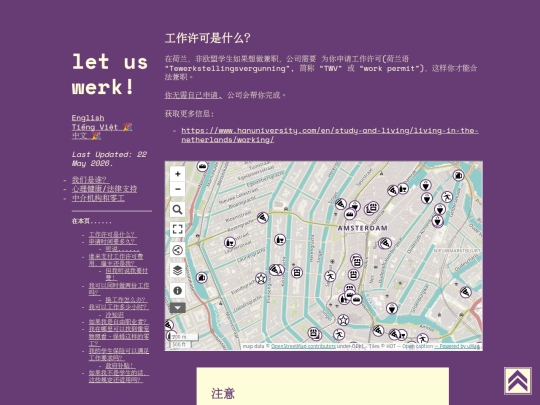Jump to section 我可以工作多少小时?
Viewport: 540px width, 405px height.
(119, 307)
